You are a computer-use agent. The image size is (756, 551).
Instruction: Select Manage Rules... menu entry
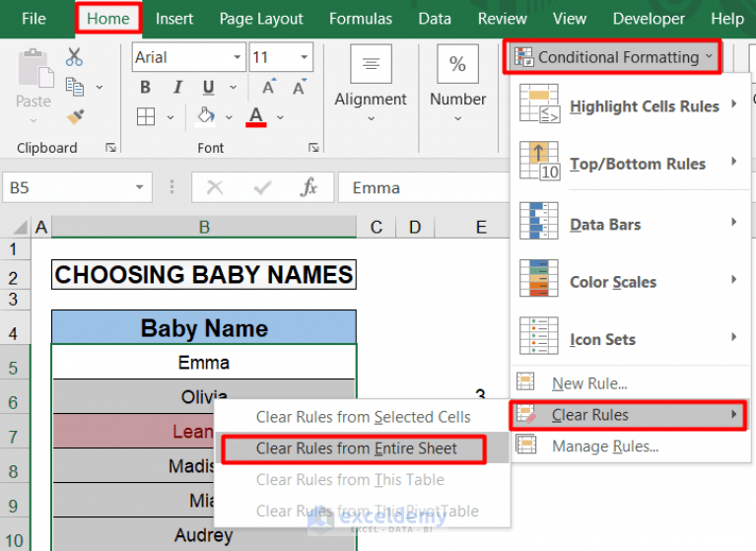pyautogui.click(x=631, y=446)
